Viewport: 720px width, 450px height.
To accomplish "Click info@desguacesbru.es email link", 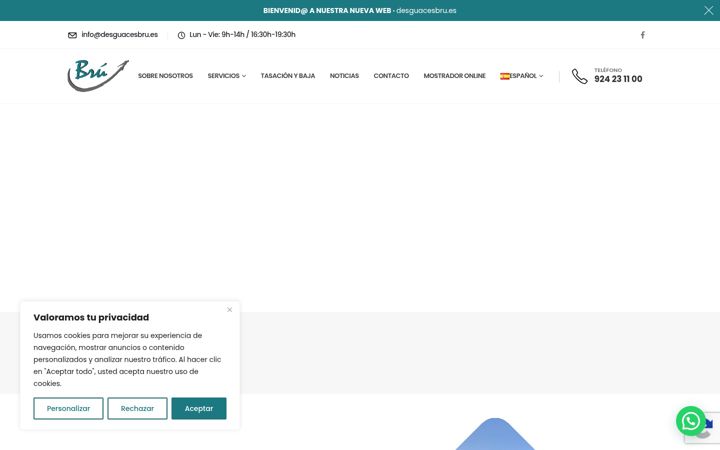I will pyautogui.click(x=119, y=34).
